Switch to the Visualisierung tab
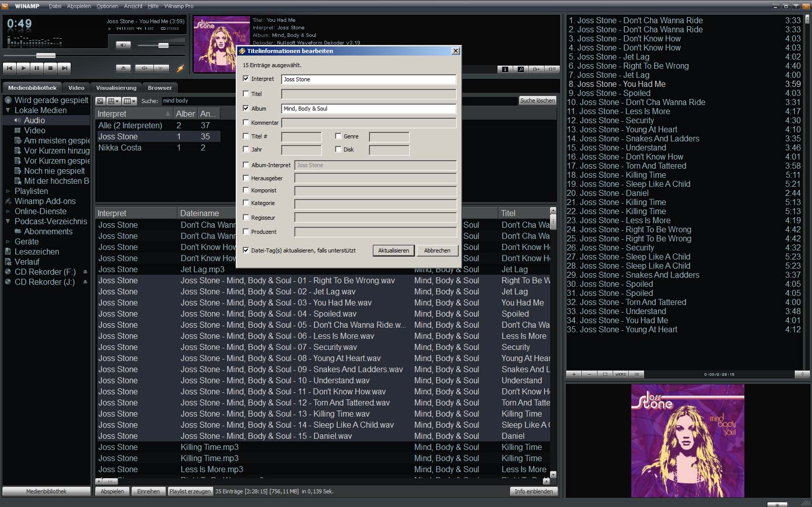Viewport: 812px width, 507px height. point(116,88)
